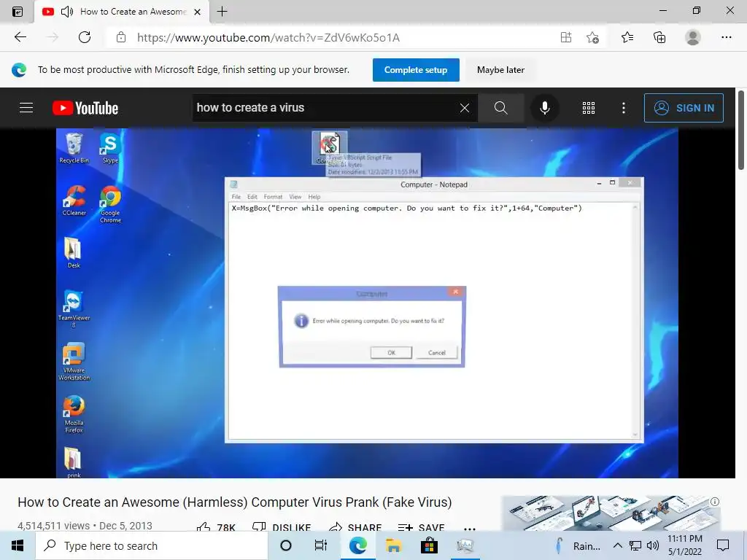Switch to Microsoft Edge taskbar icon
The width and height of the screenshot is (747, 560).
tap(357, 545)
